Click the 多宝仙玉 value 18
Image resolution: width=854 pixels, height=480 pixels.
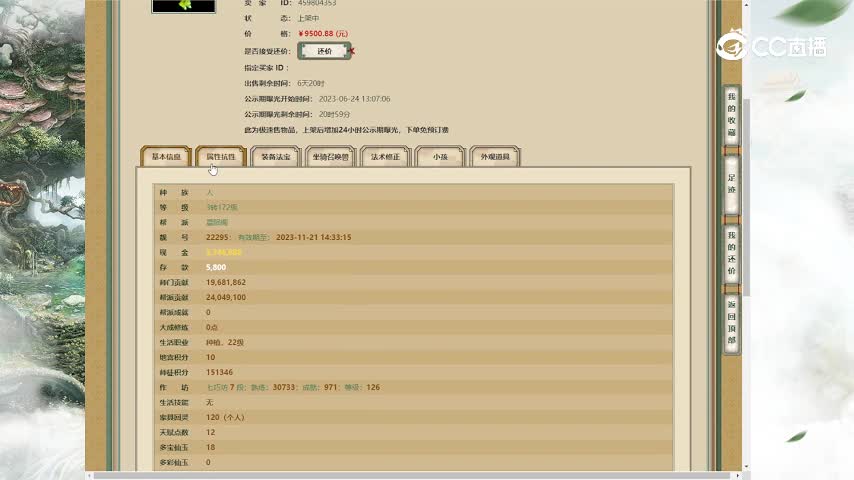coord(211,447)
